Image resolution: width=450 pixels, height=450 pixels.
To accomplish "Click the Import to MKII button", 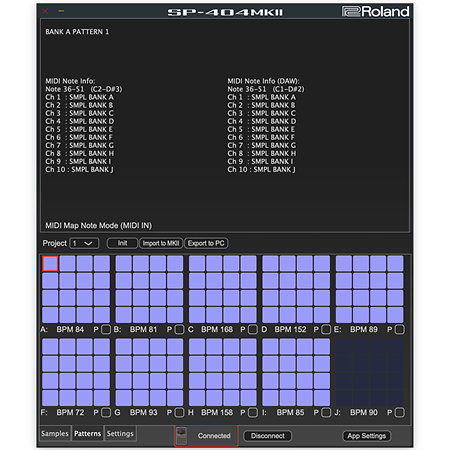I will (161, 243).
